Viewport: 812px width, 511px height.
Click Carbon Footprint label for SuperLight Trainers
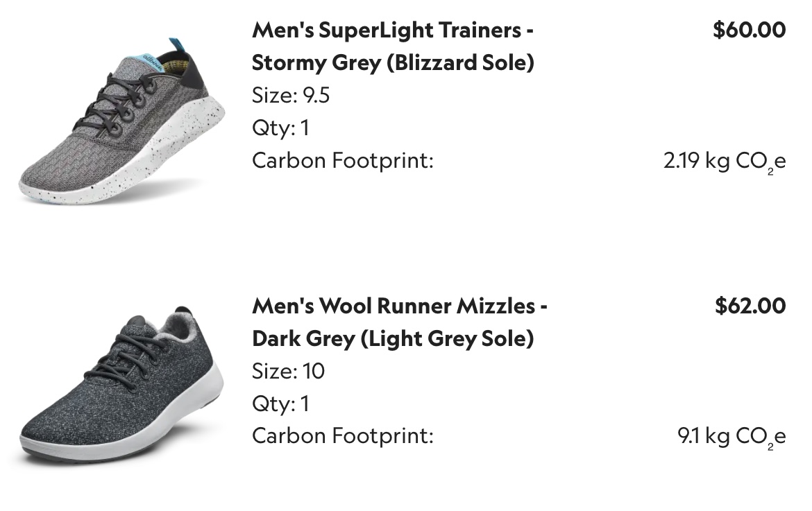pyautogui.click(x=342, y=161)
